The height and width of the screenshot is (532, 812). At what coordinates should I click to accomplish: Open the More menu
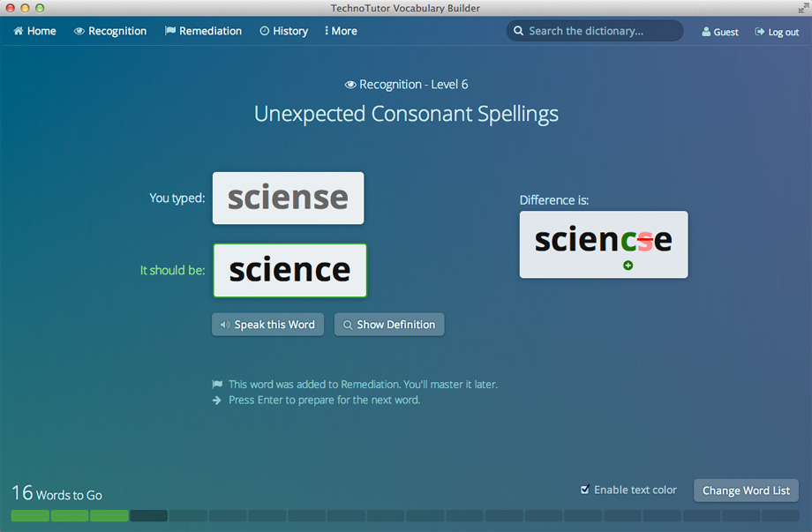(x=340, y=31)
